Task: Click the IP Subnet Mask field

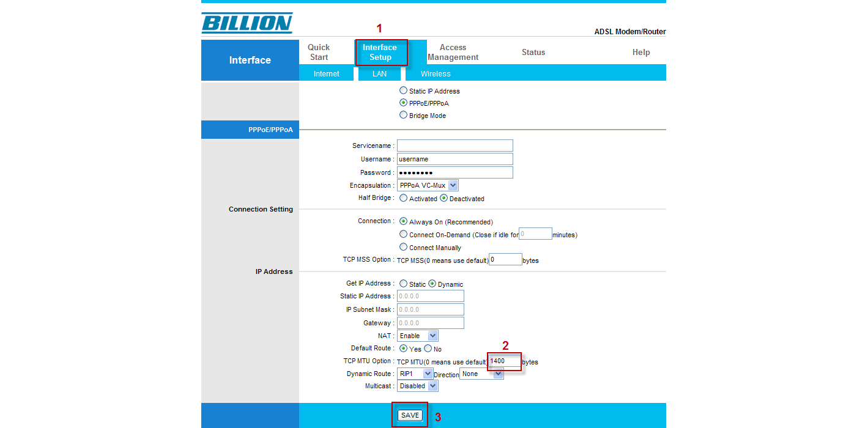Action: 431,309
